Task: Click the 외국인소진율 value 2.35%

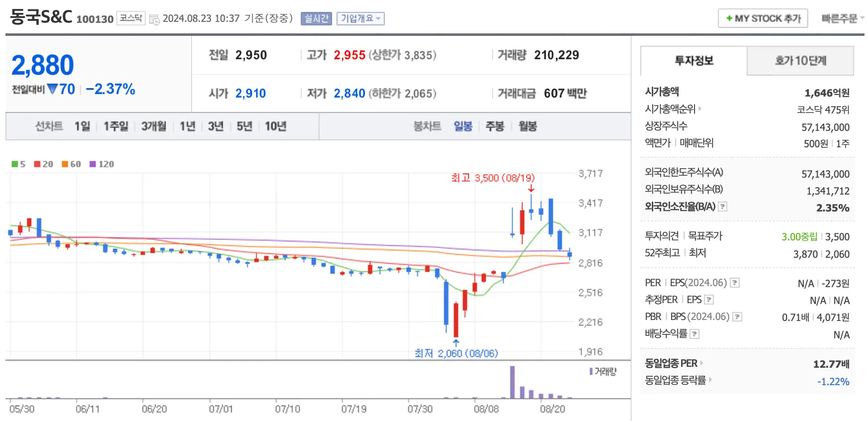Action: click(833, 208)
